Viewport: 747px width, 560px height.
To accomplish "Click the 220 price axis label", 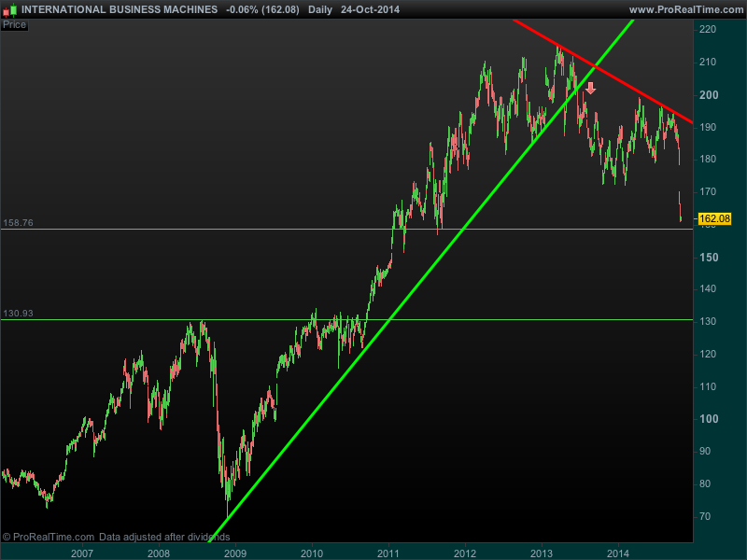I will 708,30.
